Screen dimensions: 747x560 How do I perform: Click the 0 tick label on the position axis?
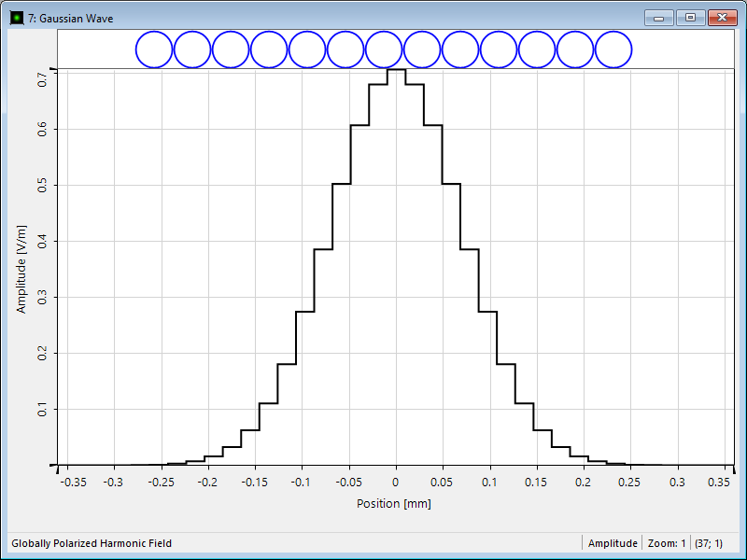pyautogui.click(x=396, y=483)
